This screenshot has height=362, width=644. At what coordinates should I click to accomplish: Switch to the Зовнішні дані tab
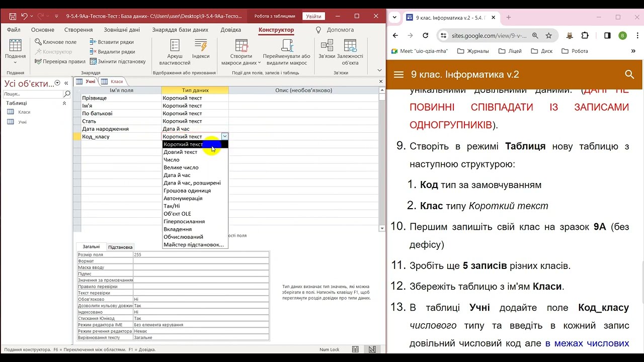pos(122,30)
